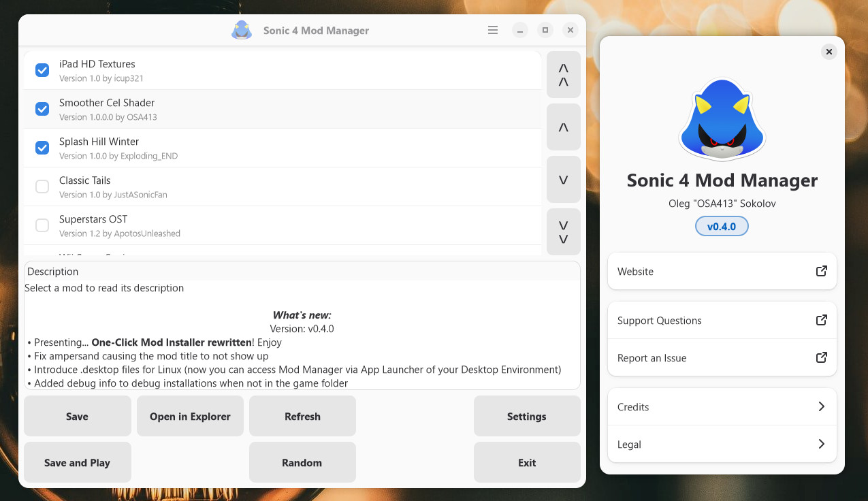
Task: Click the 'Sonic 4 Mod Manager' About dialog heading
Action: coord(722,180)
